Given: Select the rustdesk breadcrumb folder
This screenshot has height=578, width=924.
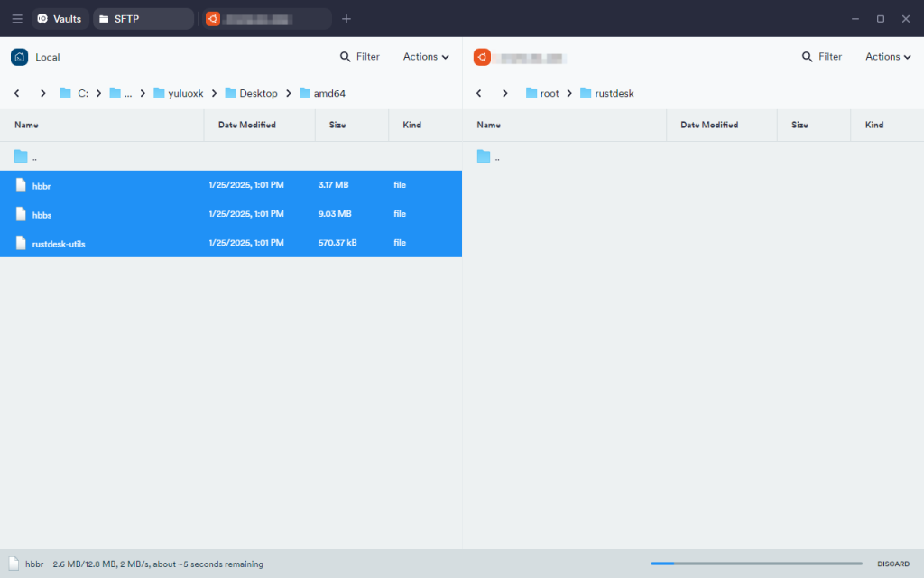Looking at the screenshot, I should click(x=607, y=93).
